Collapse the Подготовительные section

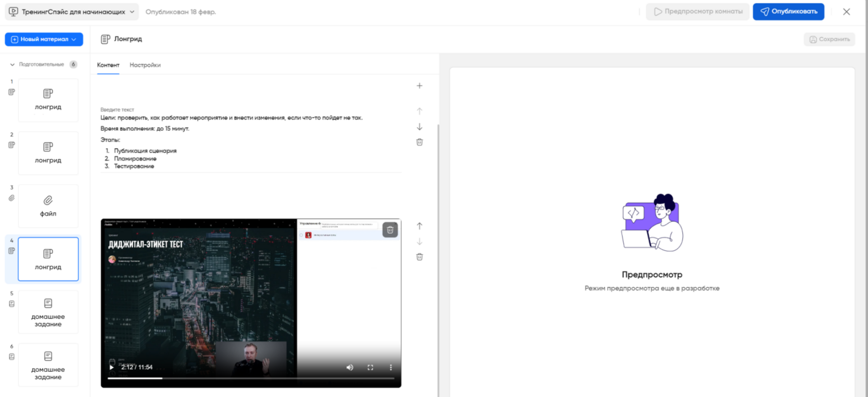[13, 65]
